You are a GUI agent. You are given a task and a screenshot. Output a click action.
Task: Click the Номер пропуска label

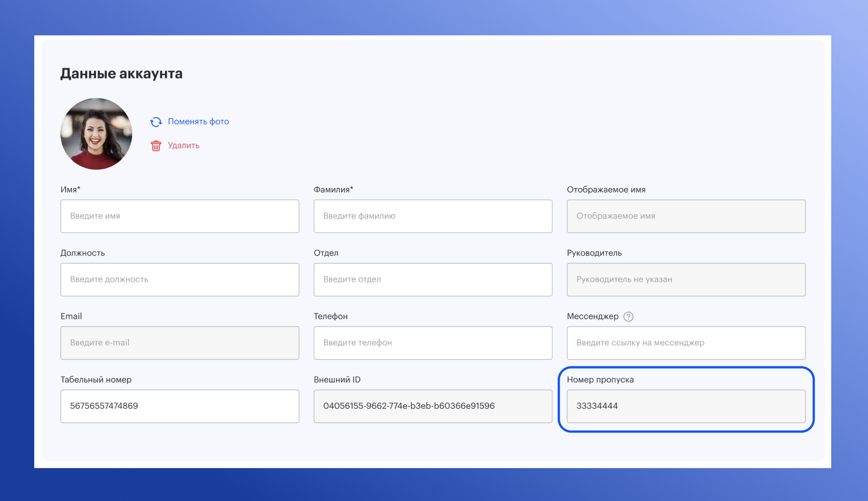pos(601,380)
